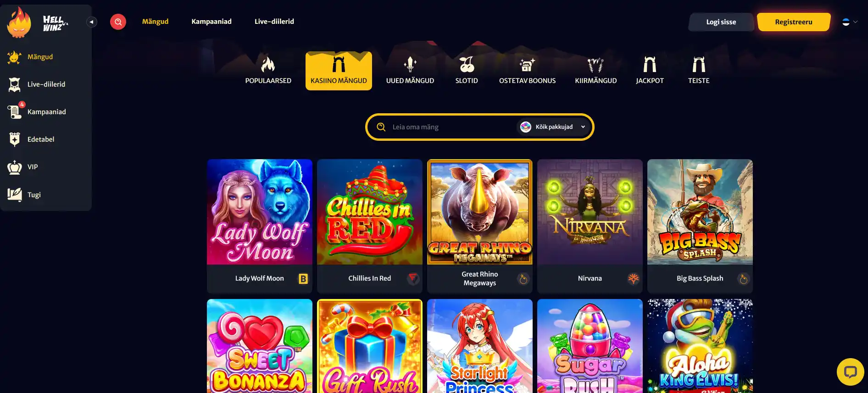The image size is (868, 393).
Task: Expand the Kõik pakkujad provider dropdown
Action: pos(554,127)
